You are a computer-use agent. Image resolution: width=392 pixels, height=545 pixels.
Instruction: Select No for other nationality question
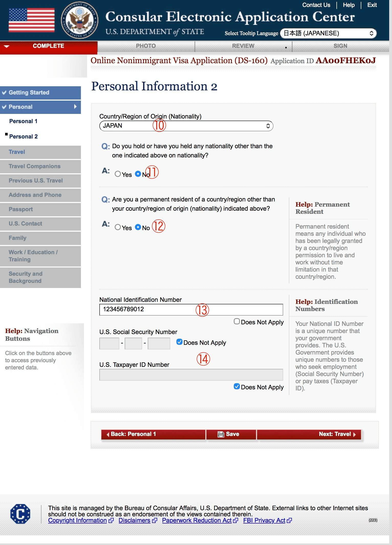pos(138,174)
